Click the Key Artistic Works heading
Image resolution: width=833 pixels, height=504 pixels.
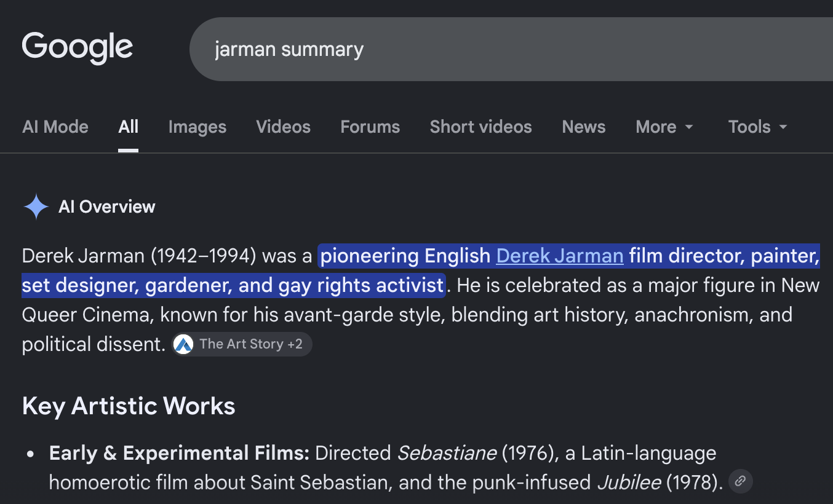click(x=129, y=406)
